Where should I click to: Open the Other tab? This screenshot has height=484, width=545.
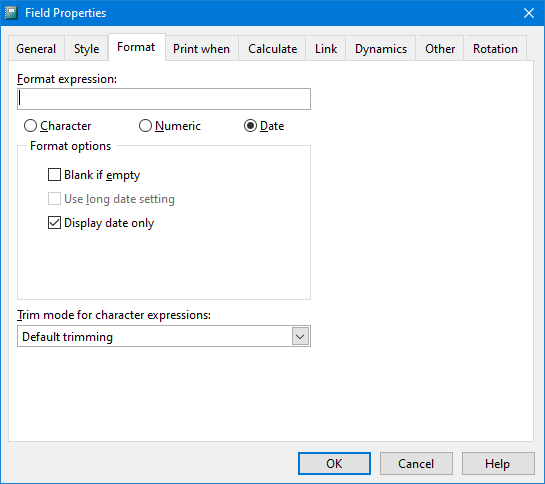click(x=440, y=49)
